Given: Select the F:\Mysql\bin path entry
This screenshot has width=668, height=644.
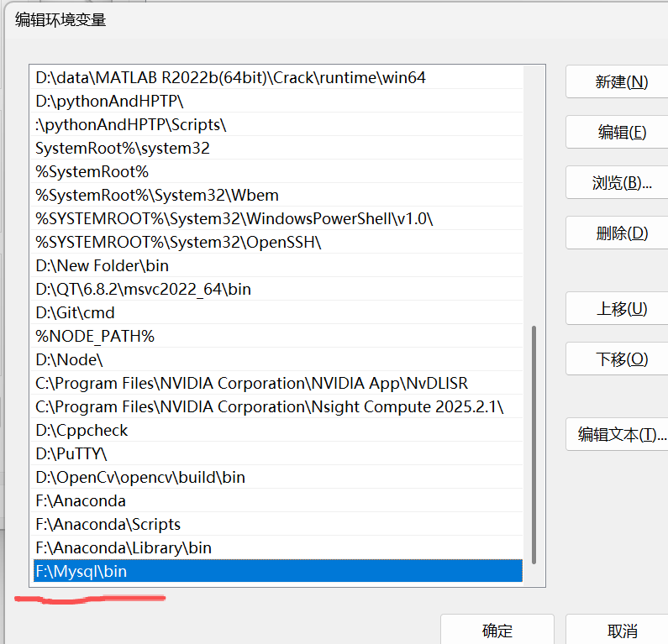Looking at the screenshot, I should pyautogui.click(x=277, y=571).
